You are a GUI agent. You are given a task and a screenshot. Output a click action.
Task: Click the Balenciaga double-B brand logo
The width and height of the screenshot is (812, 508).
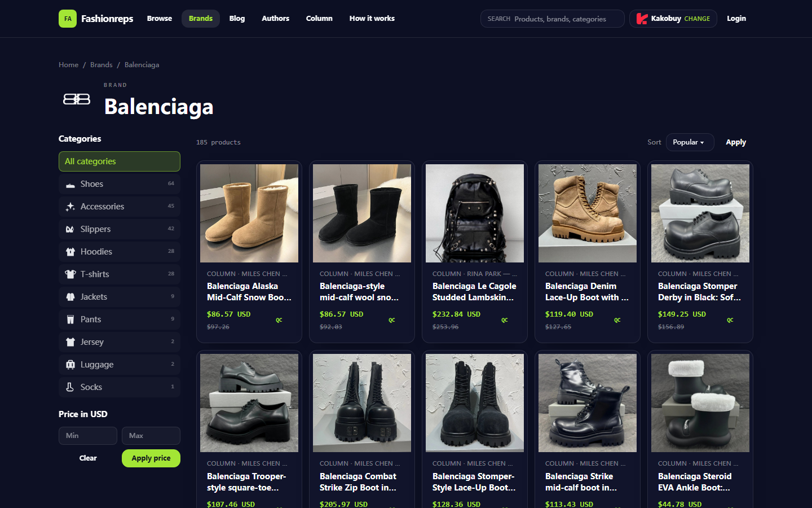click(x=77, y=99)
